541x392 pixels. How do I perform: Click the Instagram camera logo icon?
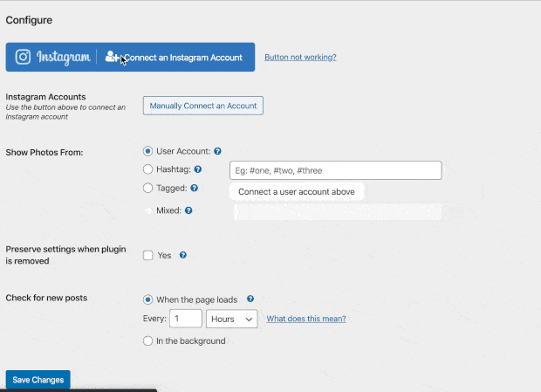coord(24,58)
